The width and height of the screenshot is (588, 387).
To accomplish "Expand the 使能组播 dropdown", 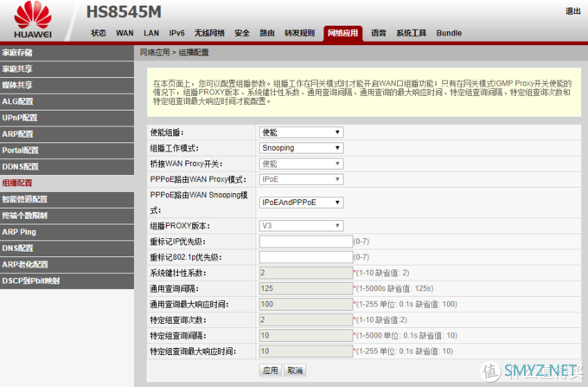I will pos(301,132).
